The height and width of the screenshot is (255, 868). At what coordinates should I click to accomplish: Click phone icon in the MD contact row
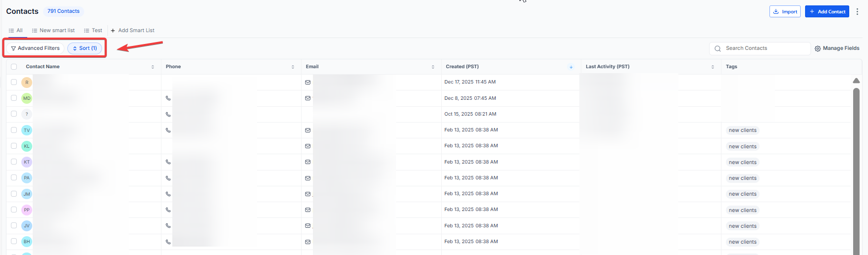pos(168,98)
